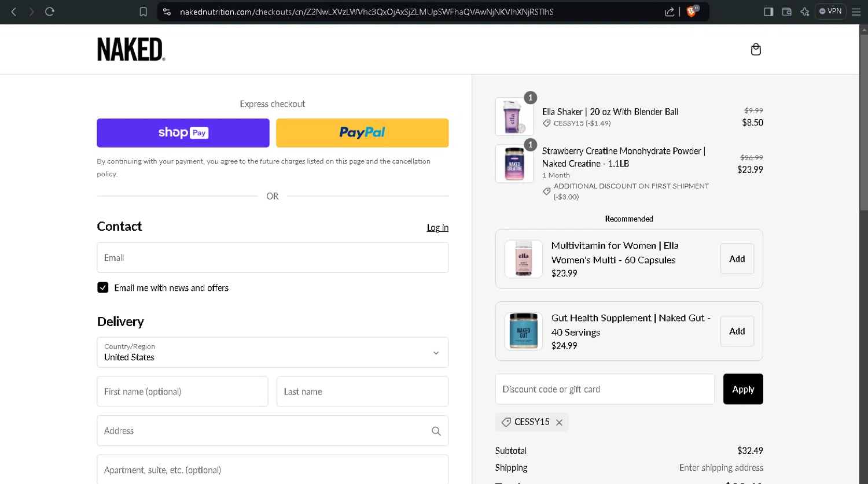Open the browser hamburger menu
The height and width of the screenshot is (484, 868).
coord(856,12)
